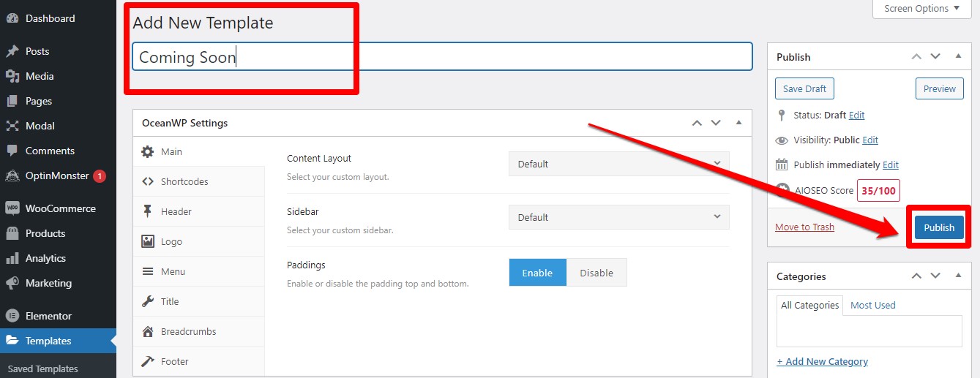Click the Move to Trash link
This screenshot has width=980, height=378.
click(x=804, y=227)
